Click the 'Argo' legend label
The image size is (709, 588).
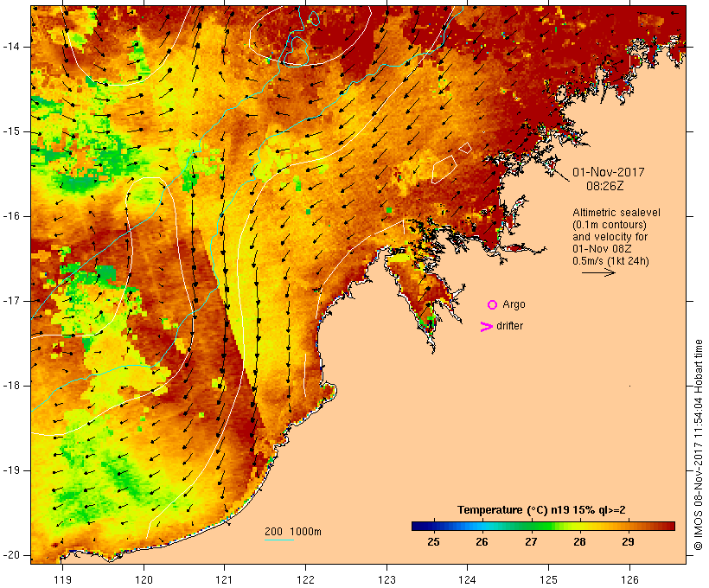(514, 305)
